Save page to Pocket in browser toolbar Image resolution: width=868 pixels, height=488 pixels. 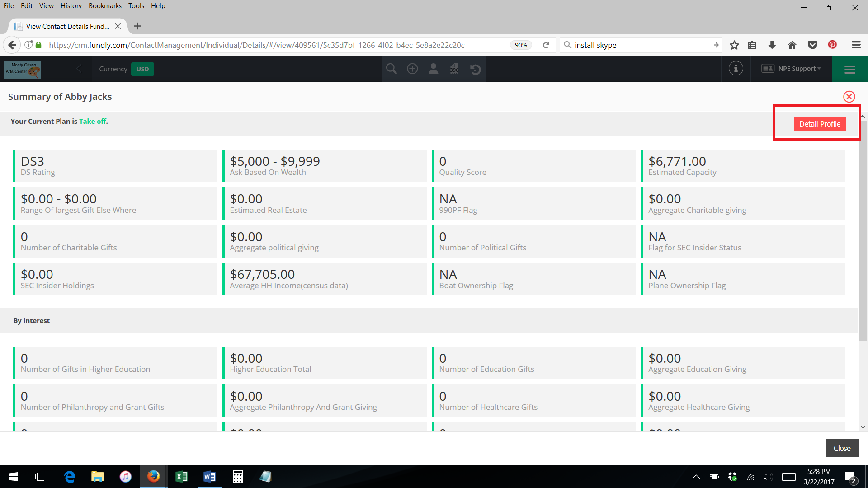(x=812, y=45)
